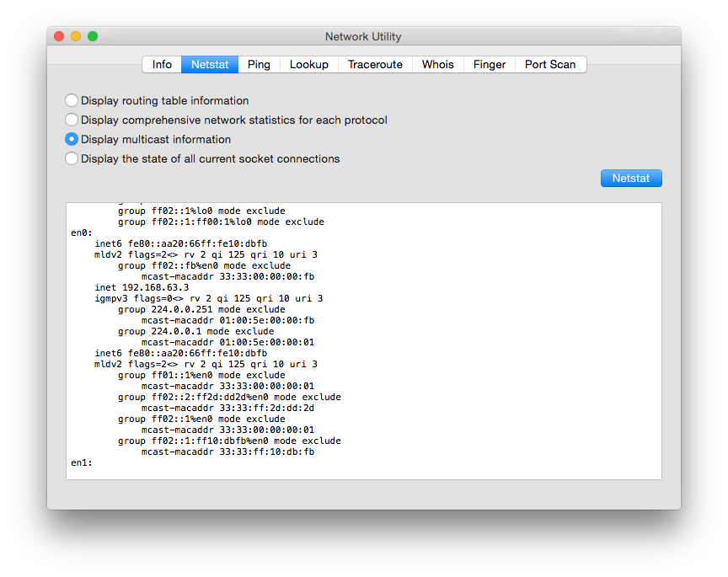This screenshot has height=577, width=728.
Task: Switch to the Whois tab
Action: tap(437, 64)
